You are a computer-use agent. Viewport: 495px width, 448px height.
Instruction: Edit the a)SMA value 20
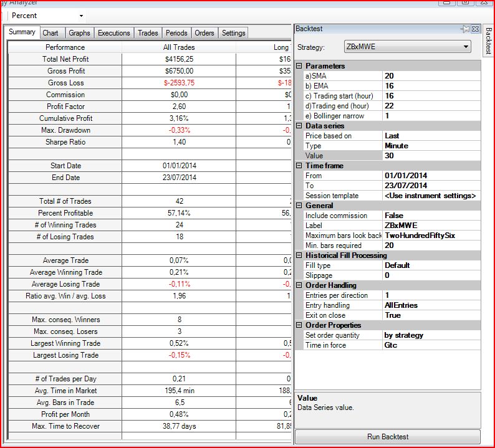coord(431,76)
